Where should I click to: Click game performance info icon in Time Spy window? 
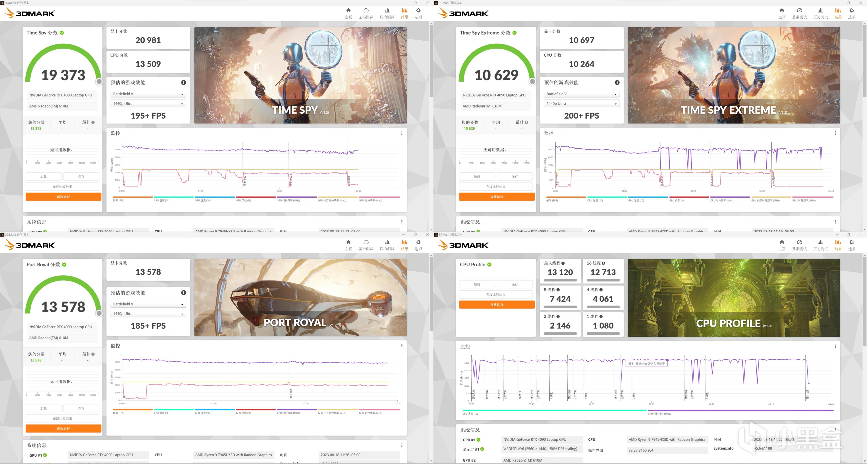pos(184,82)
